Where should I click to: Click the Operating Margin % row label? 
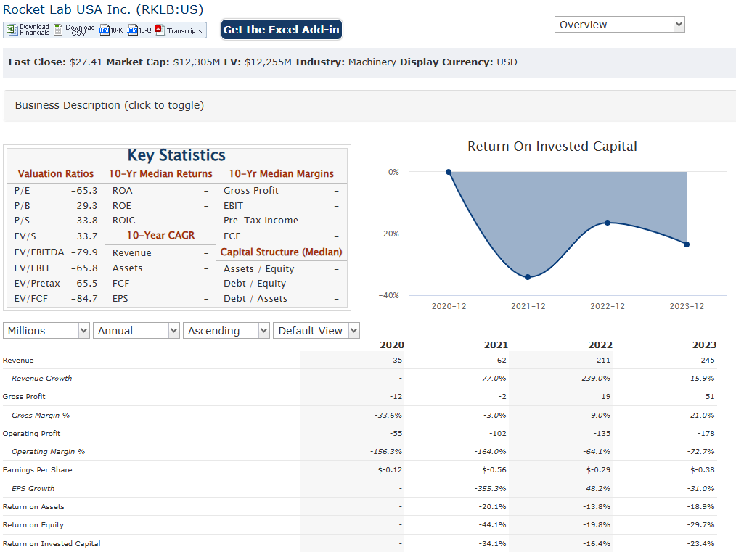(x=49, y=452)
